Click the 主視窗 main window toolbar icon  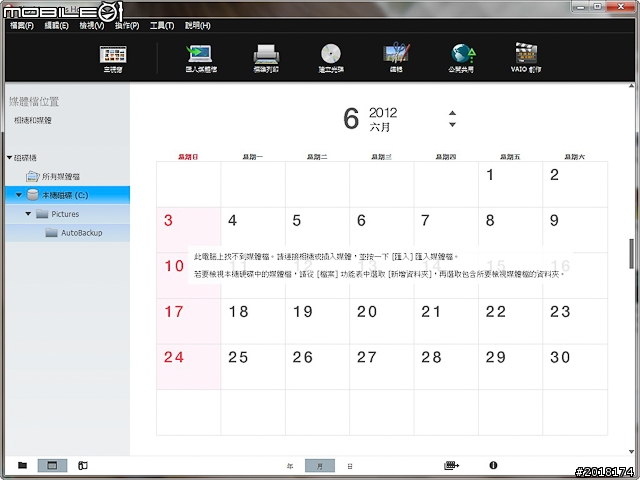click(x=113, y=57)
